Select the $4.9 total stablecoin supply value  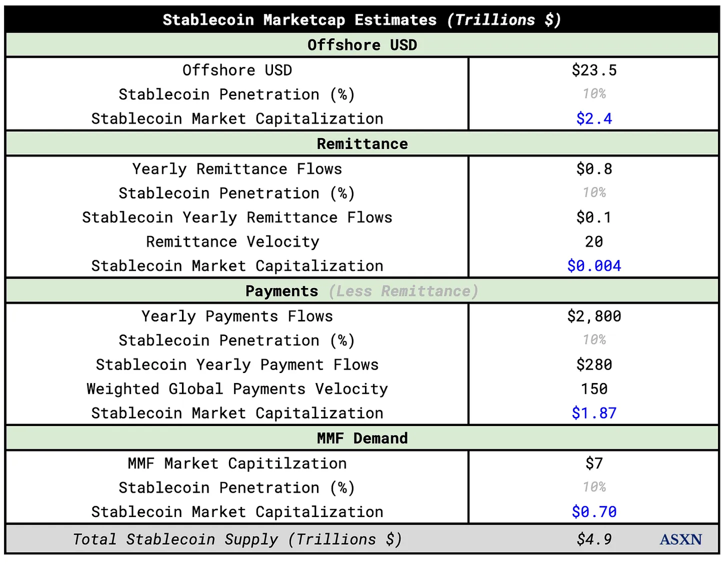tap(594, 540)
